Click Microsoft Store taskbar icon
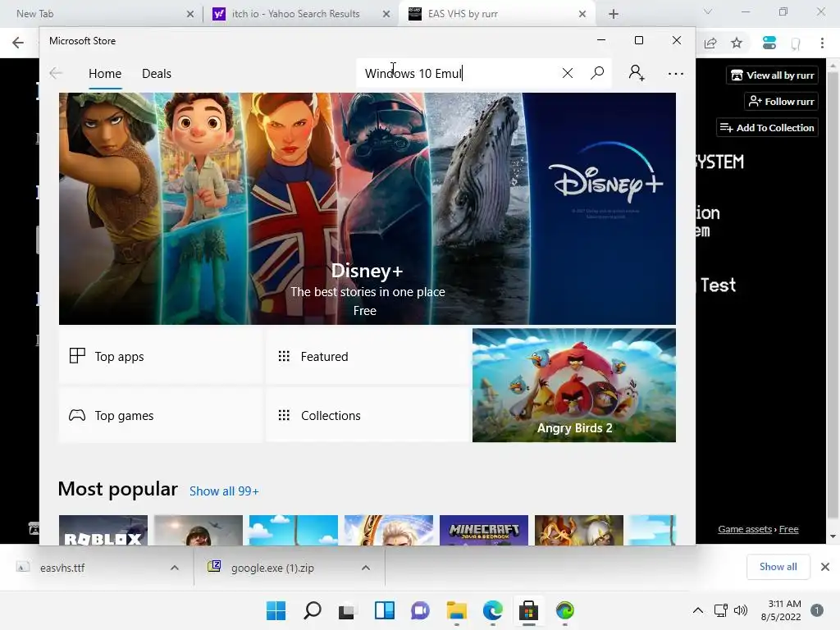Image resolution: width=840 pixels, height=630 pixels. pyautogui.click(x=529, y=610)
